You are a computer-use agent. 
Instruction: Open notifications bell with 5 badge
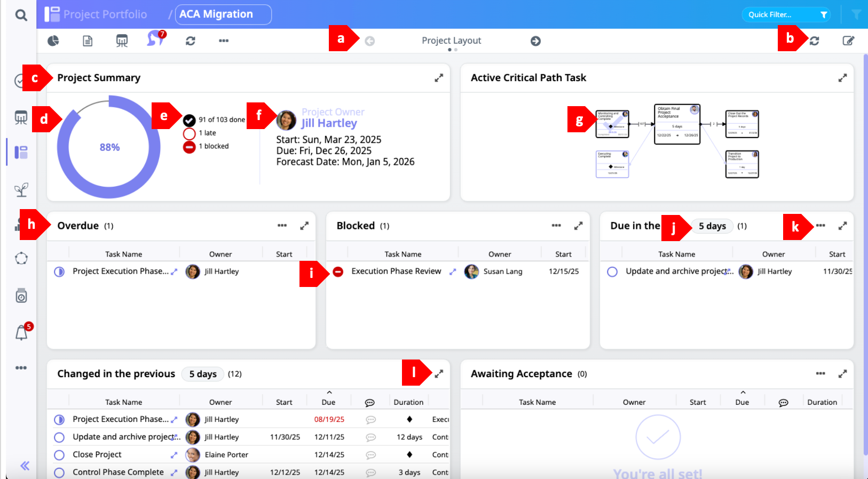(x=21, y=333)
